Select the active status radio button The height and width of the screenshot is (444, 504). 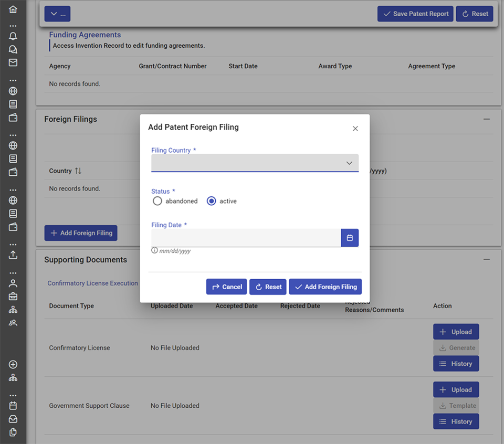211,201
